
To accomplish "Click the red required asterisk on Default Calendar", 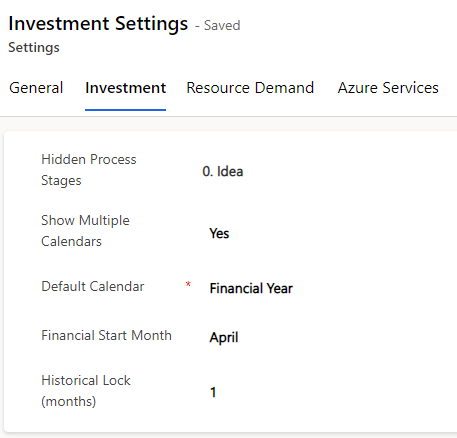I will coord(188,284).
